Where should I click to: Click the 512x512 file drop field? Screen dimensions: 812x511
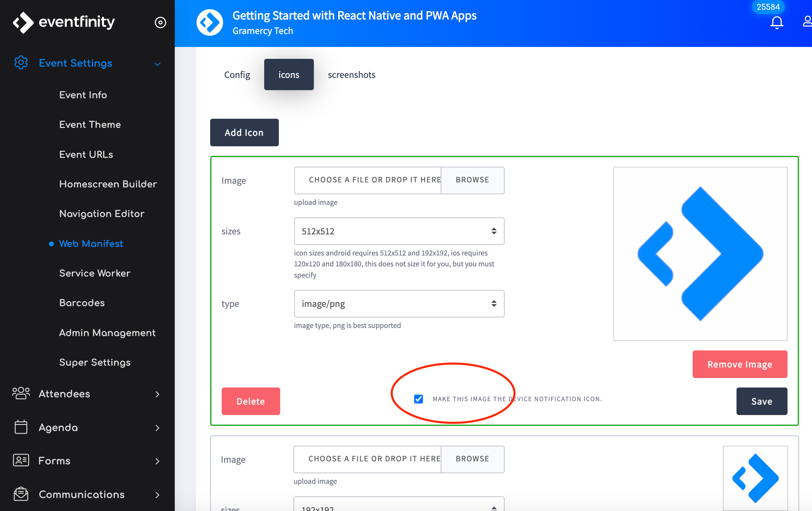[x=368, y=180]
